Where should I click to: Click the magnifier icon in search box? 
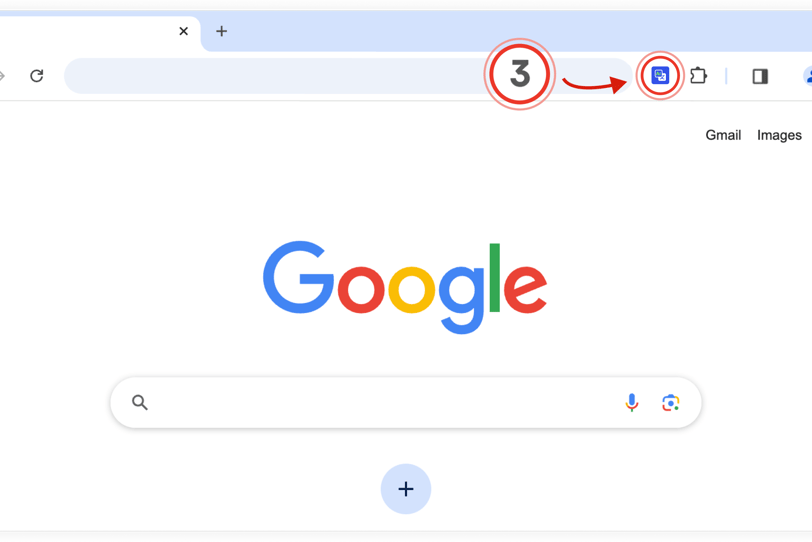140,402
